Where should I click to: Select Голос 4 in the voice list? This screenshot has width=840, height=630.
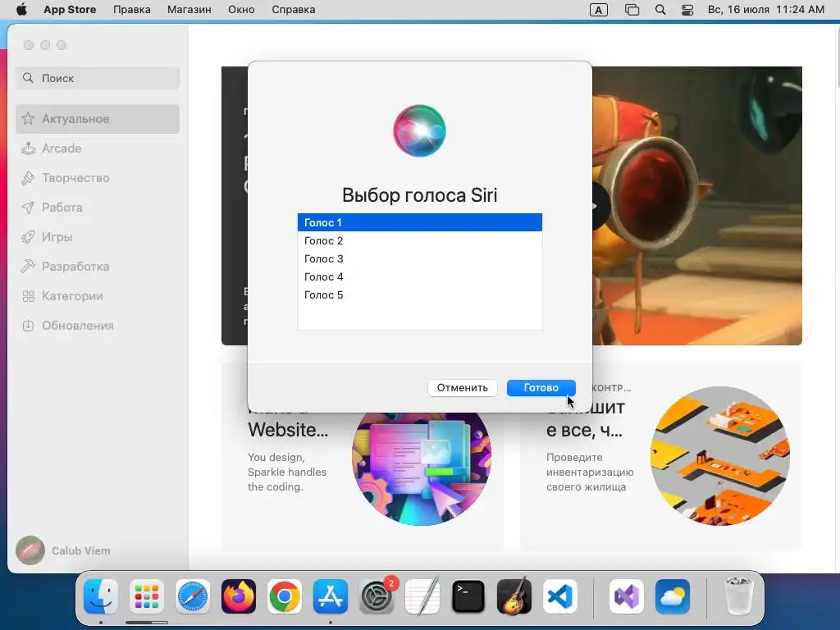[x=419, y=277]
